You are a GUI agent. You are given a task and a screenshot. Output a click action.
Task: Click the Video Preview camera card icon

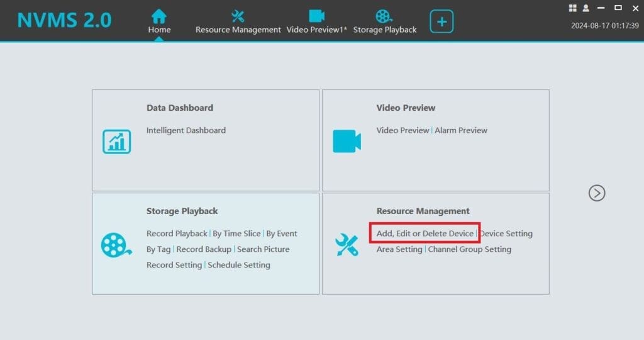(x=347, y=141)
